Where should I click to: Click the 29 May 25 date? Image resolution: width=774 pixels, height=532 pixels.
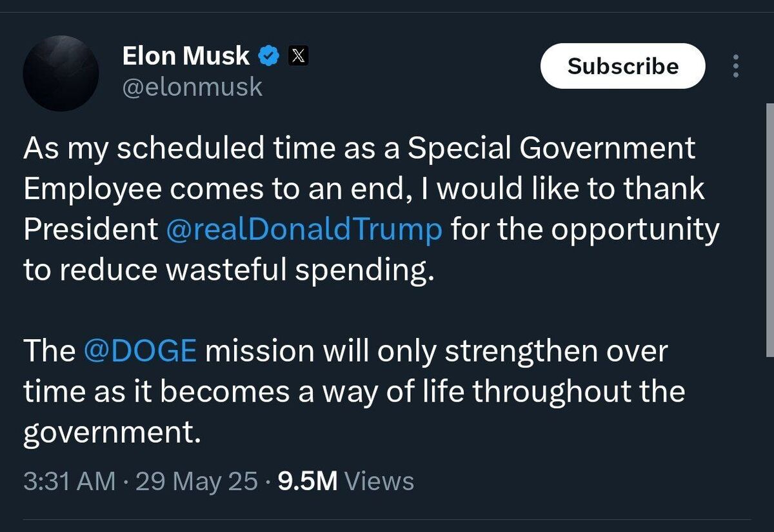tap(197, 481)
